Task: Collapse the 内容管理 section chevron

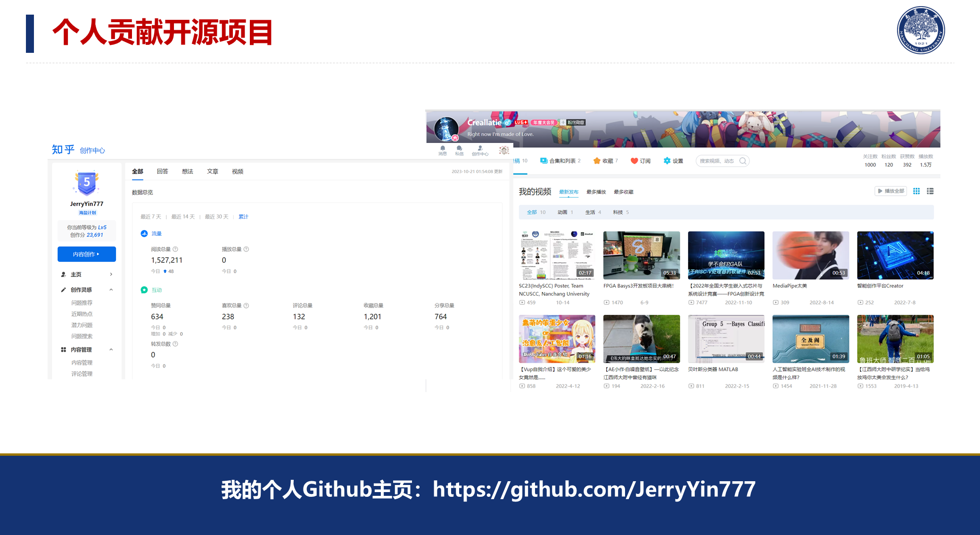Action: pyautogui.click(x=111, y=350)
